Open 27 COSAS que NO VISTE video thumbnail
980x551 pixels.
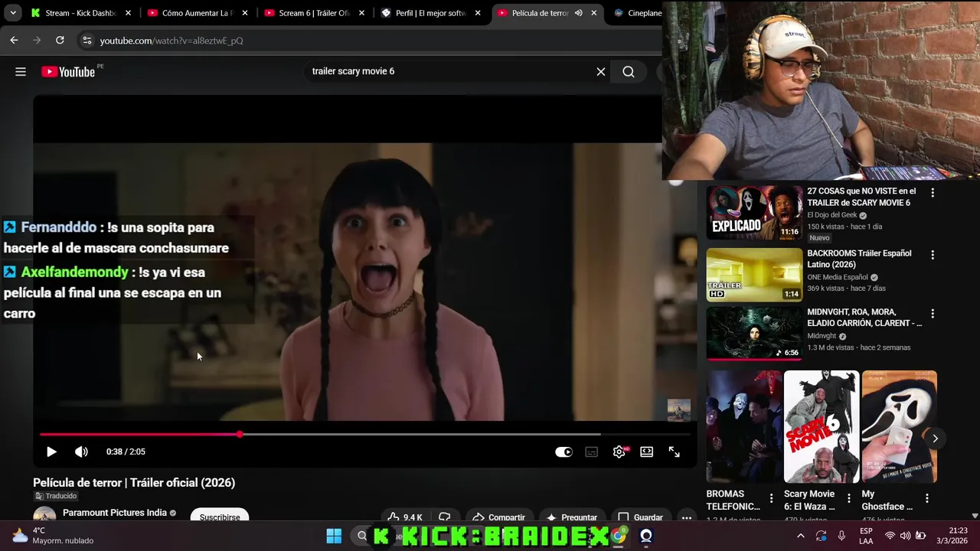coord(754,212)
